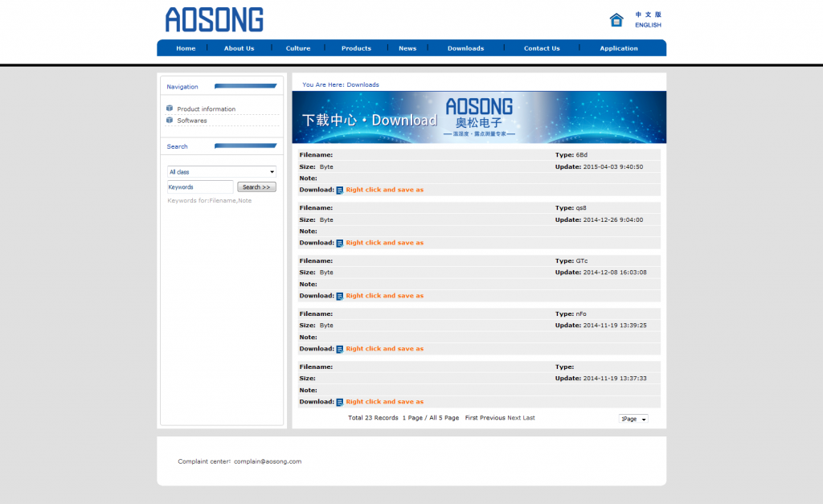Click 'Total 23 Records' text
Screen dimensions: 823x504
(373, 418)
